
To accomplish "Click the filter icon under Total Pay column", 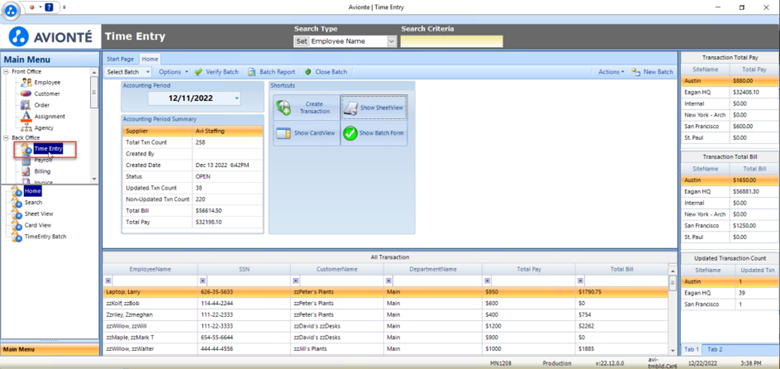I will coord(487,281).
